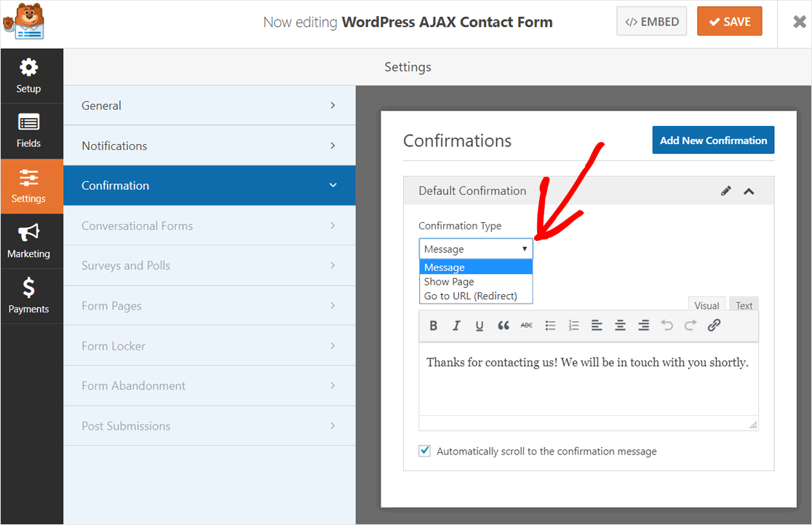Uncheck automatically scroll to confirmation message
Viewport: 812px width, 525px height.
point(424,451)
